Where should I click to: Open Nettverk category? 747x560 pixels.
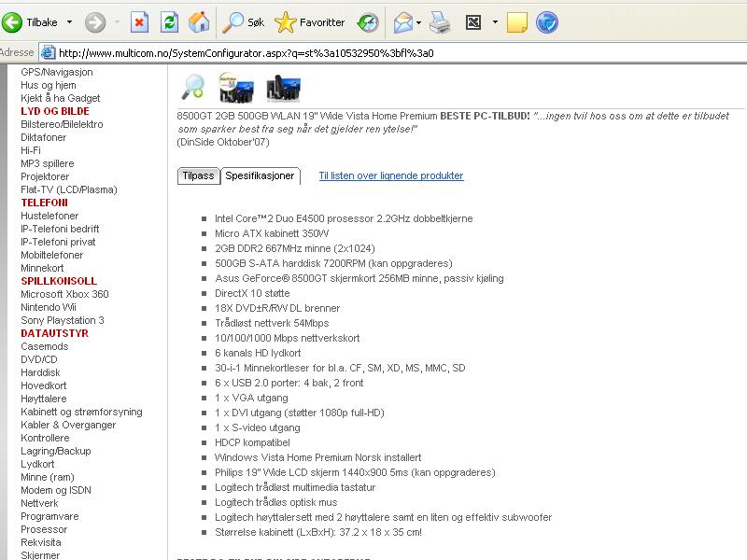pos(39,503)
